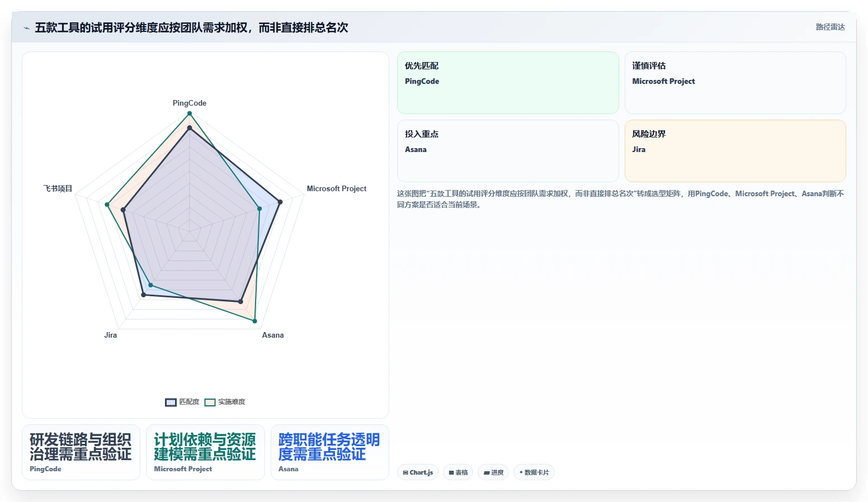The width and height of the screenshot is (868, 502).
Task: Click the green 实施难度 point on the Asana axis
Action: coord(255,321)
